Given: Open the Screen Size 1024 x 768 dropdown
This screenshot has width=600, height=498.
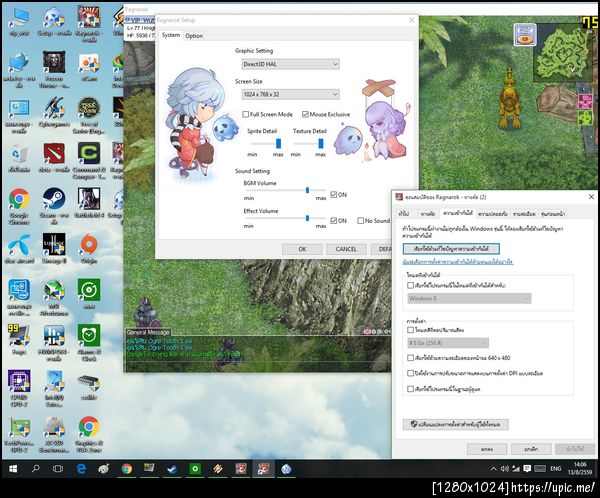Looking at the screenshot, I should point(290,94).
